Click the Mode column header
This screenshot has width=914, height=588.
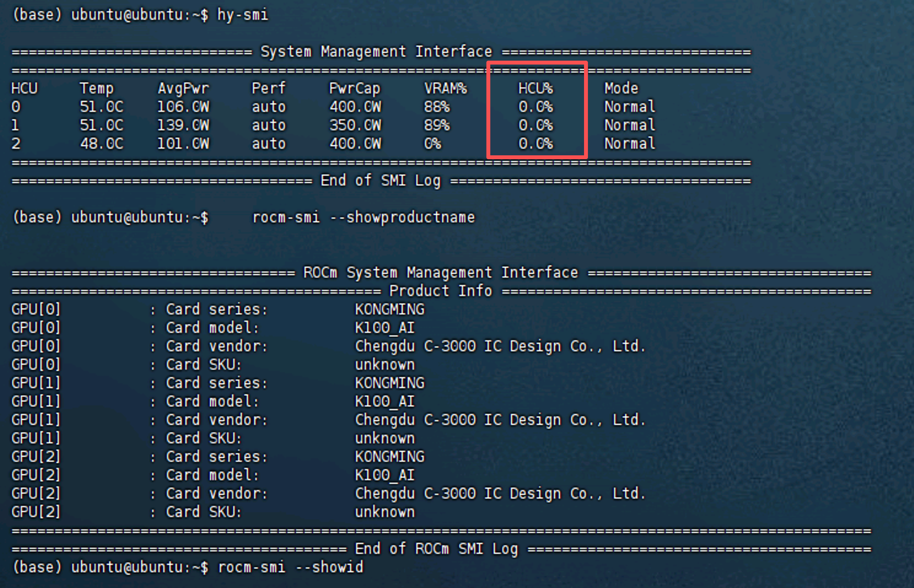[621, 88]
